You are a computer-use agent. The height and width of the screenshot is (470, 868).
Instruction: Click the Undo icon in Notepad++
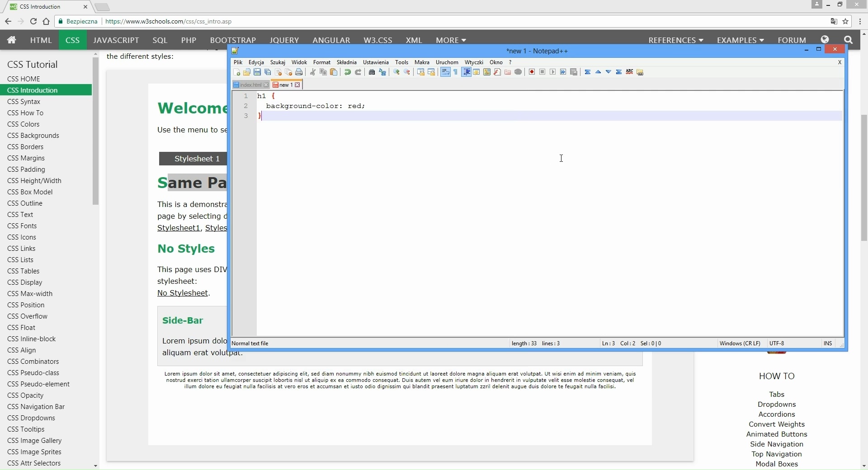347,72
